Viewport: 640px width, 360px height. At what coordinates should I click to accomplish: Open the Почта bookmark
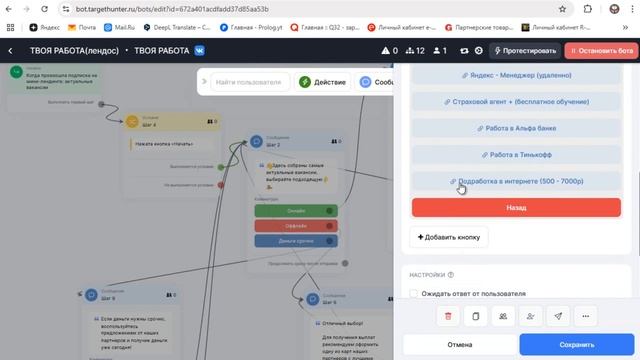[82, 27]
